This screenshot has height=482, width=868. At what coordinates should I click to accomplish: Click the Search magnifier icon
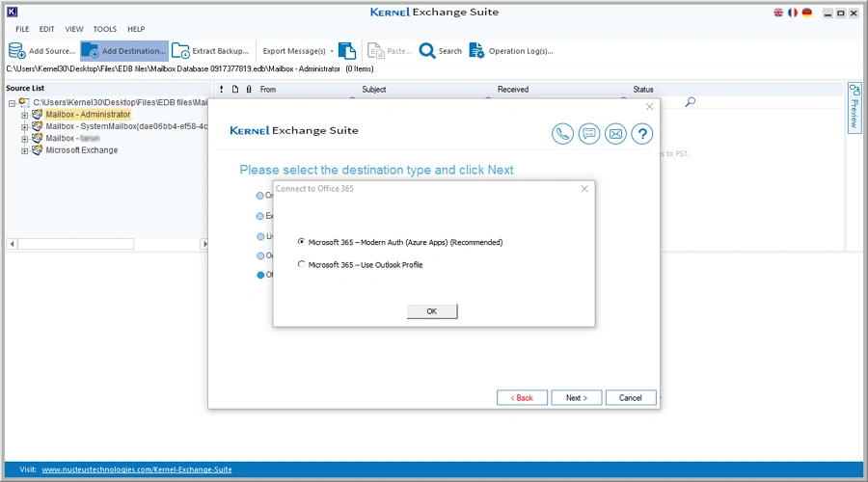coord(427,51)
